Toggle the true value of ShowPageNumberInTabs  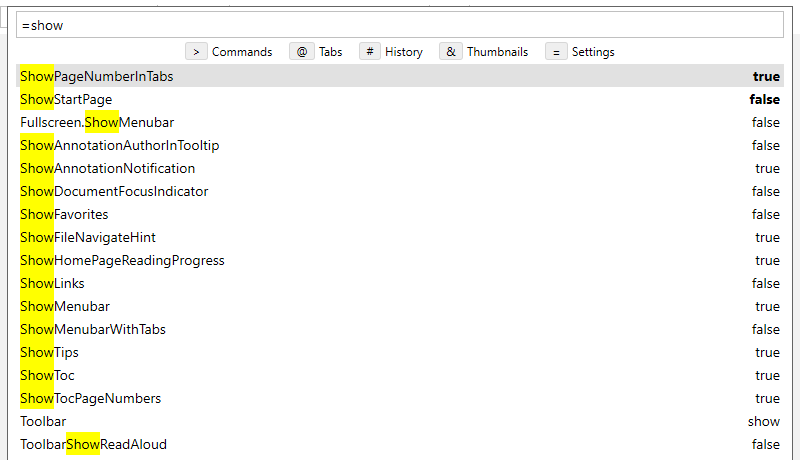coord(766,76)
